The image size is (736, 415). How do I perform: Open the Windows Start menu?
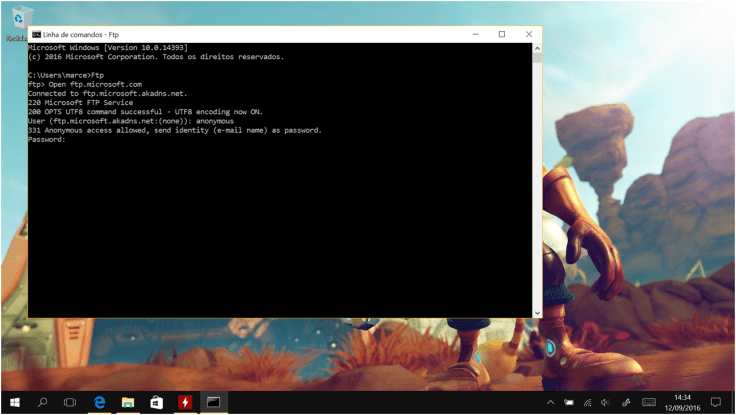click(x=14, y=402)
